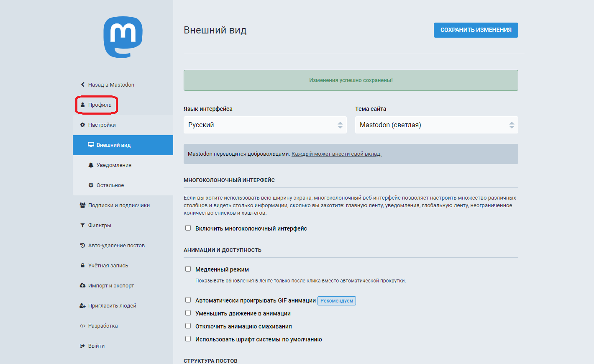
Task: Click the person icon next to Профиль
Action: (x=82, y=105)
